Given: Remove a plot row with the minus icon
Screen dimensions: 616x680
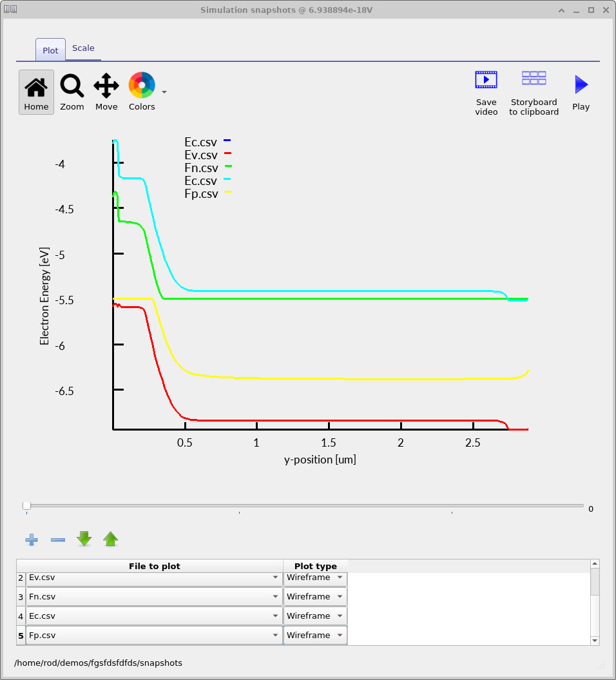Looking at the screenshot, I should [57, 540].
